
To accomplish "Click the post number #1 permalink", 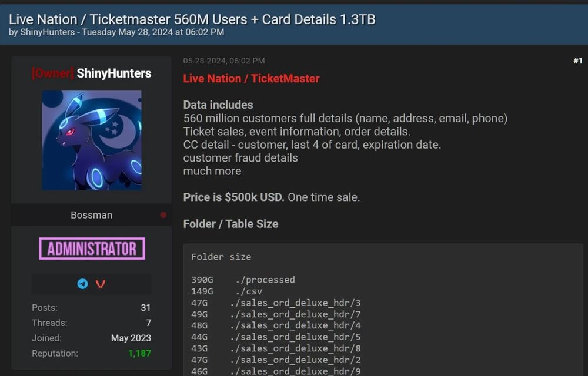I will click(578, 61).
